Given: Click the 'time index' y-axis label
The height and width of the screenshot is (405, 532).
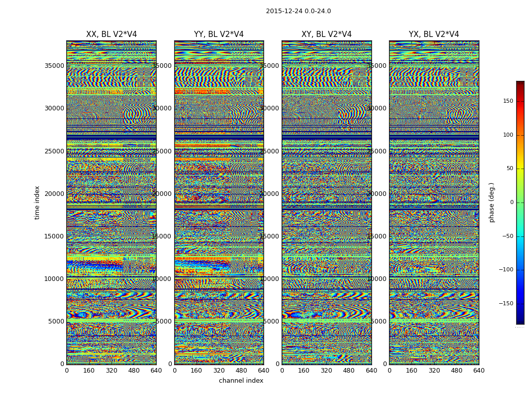Looking at the screenshot, I should (37, 202).
